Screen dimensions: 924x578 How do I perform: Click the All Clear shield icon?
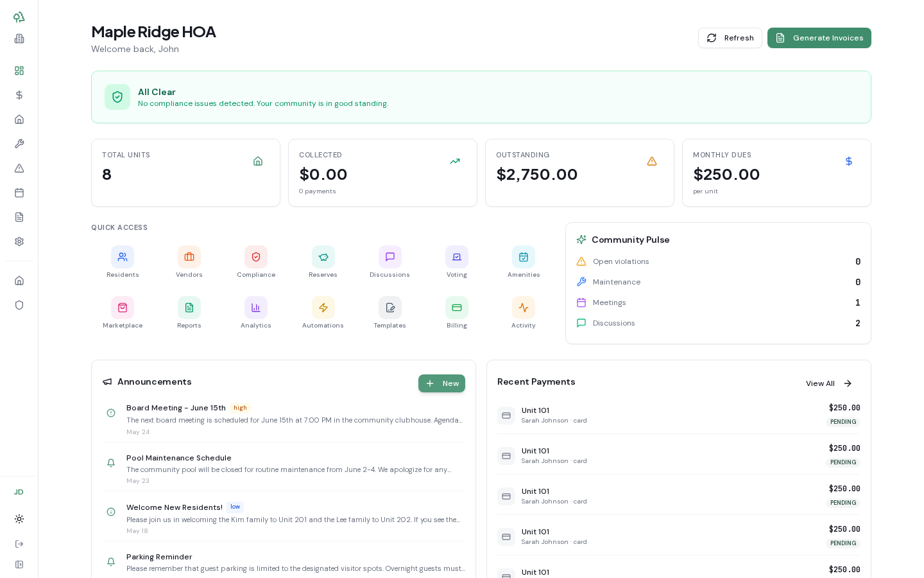click(117, 97)
